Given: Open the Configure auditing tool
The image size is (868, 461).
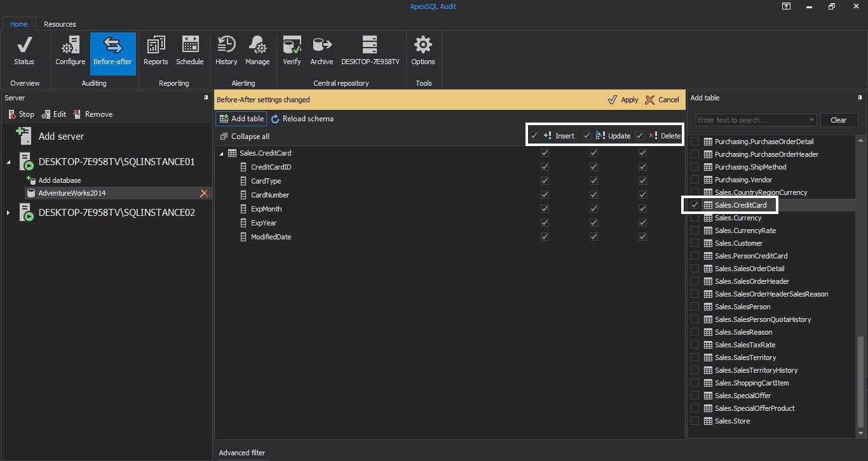Looking at the screenshot, I should click(70, 51).
